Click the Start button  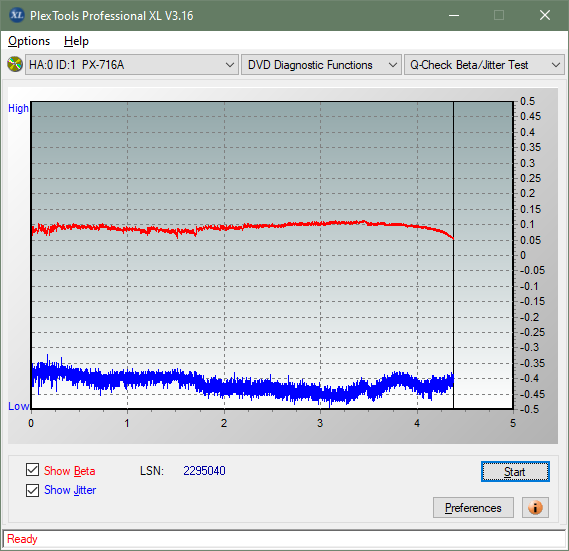pyautogui.click(x=515, y=472)
